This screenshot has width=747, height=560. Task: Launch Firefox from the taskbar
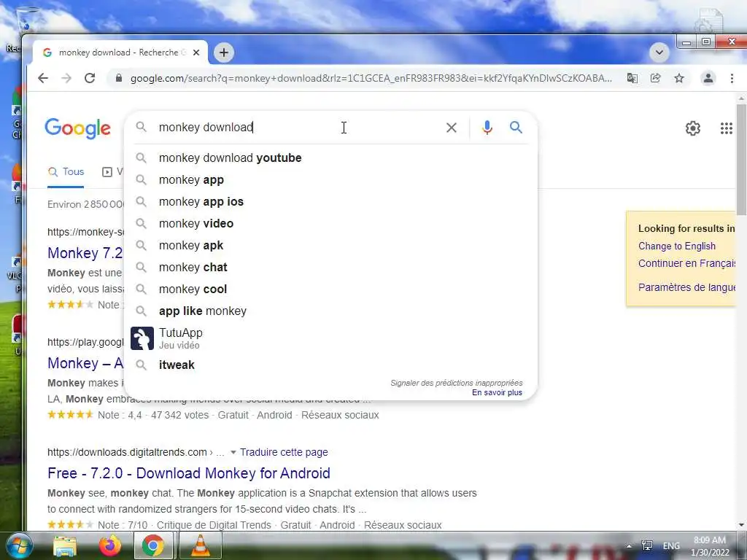tap(109, 545)
